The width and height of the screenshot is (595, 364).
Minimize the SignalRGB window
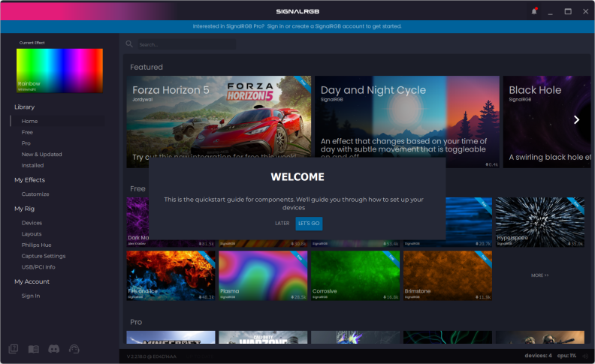click(x=550, y=14)
